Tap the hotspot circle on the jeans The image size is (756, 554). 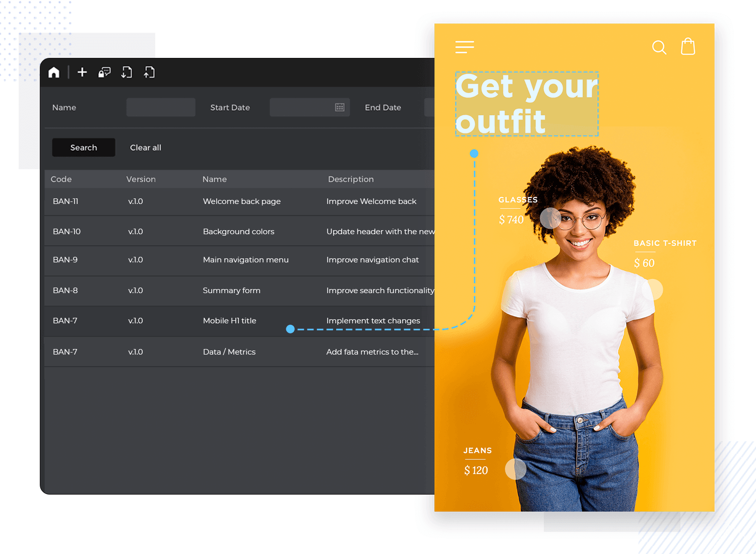[516, 469]
